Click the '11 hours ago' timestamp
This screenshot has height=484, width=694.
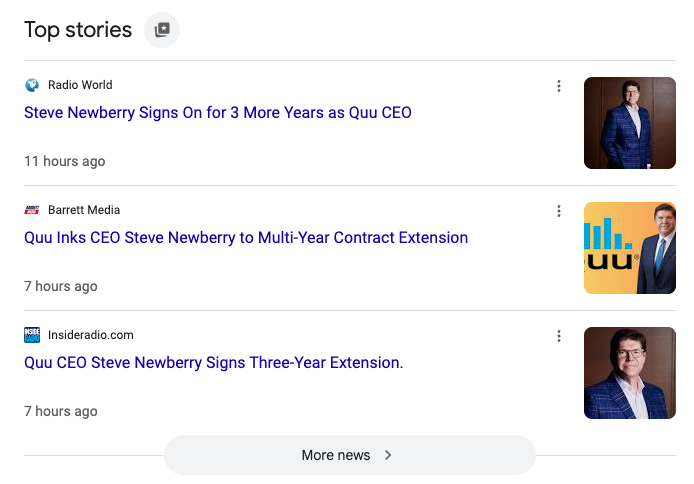pos(64,161)
